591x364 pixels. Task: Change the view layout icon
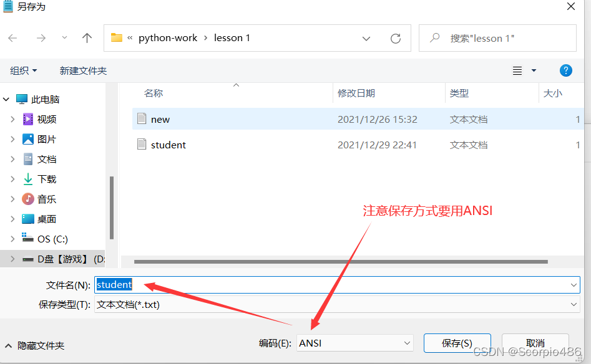pyautogui.click(x=517, y=70)
